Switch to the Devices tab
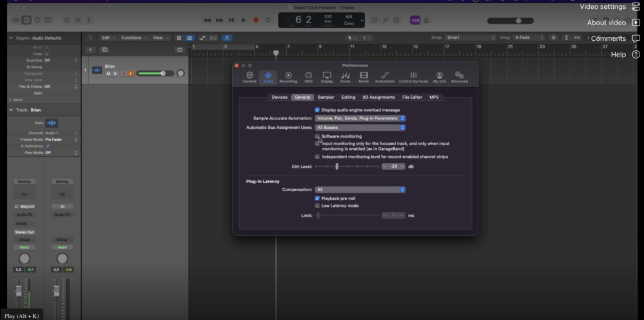Image resolution: width=644 pixels, height=320 pixels. 279,97
